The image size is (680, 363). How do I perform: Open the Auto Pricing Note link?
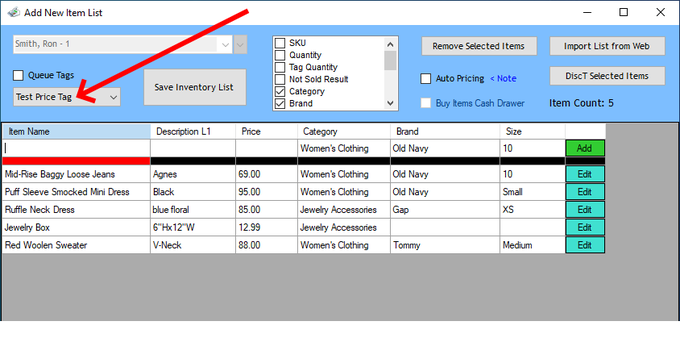(x=503, y=78)
